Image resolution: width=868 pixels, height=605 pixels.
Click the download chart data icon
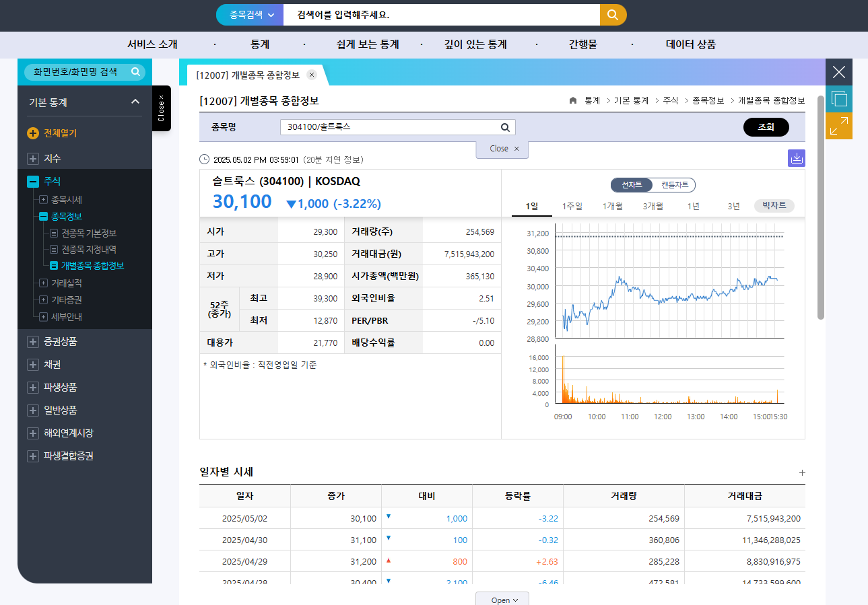pyautogui.click(x=797, y=158)
